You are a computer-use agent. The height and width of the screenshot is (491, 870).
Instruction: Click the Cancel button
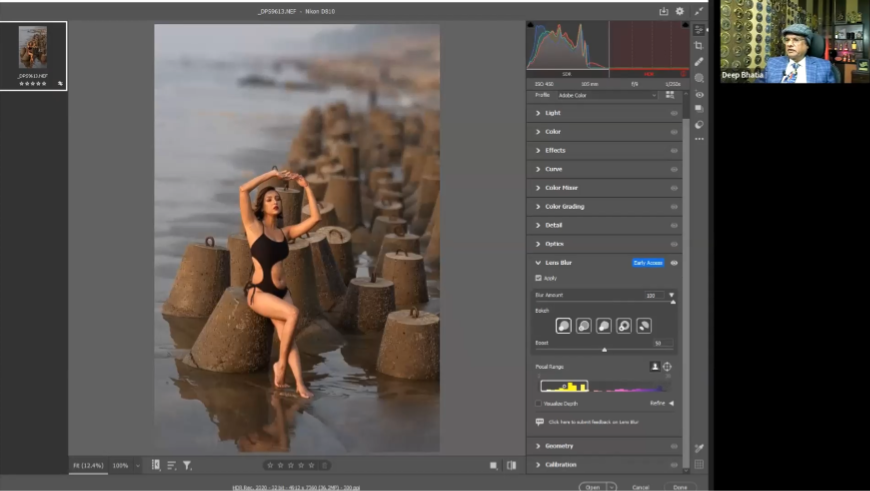click(x=641, y=487)
